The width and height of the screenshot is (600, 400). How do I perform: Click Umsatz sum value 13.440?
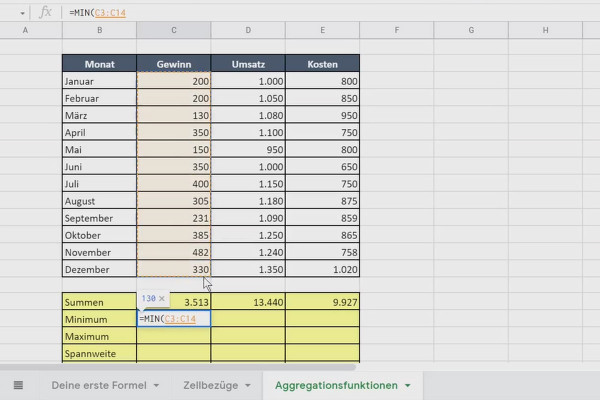pyautogui.click(x=248, y=302)
